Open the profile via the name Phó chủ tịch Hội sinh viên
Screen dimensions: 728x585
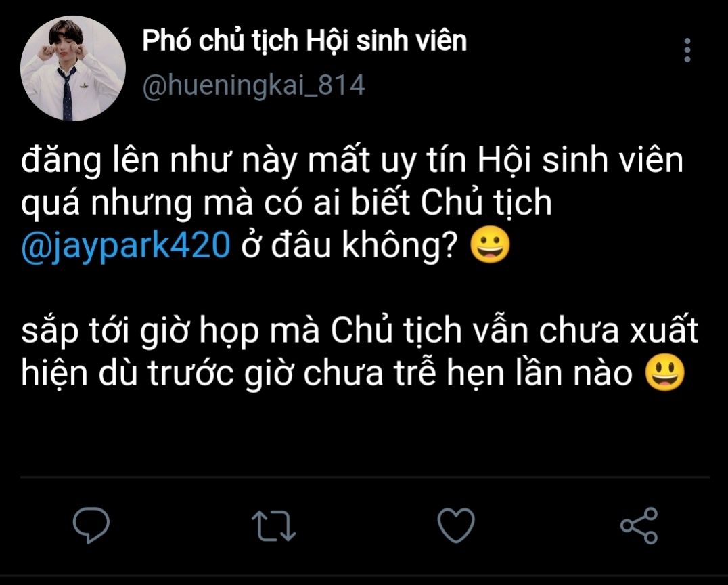tap(304, 41)
